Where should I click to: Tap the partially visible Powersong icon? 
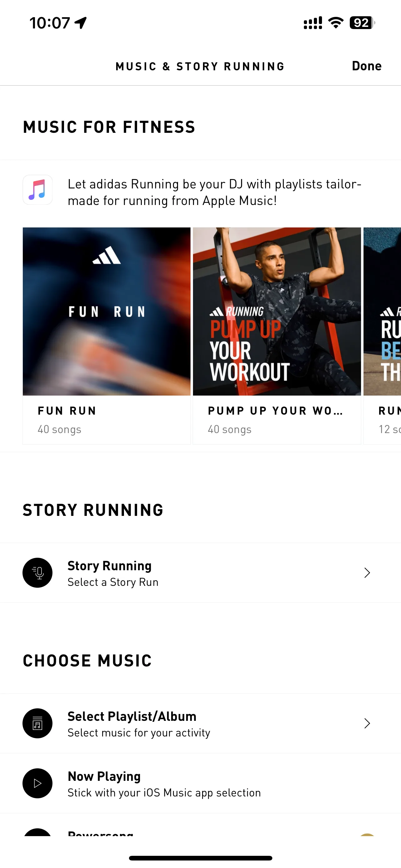[37, 832]
